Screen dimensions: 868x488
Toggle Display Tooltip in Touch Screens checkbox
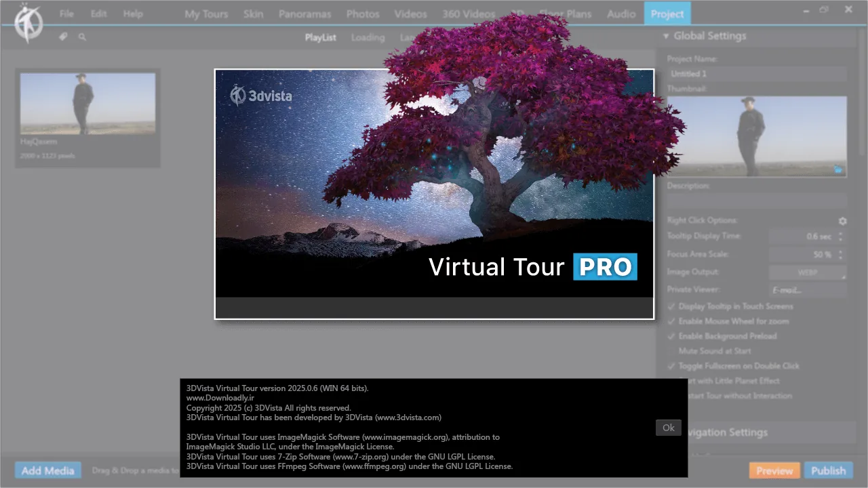(671, 306)
